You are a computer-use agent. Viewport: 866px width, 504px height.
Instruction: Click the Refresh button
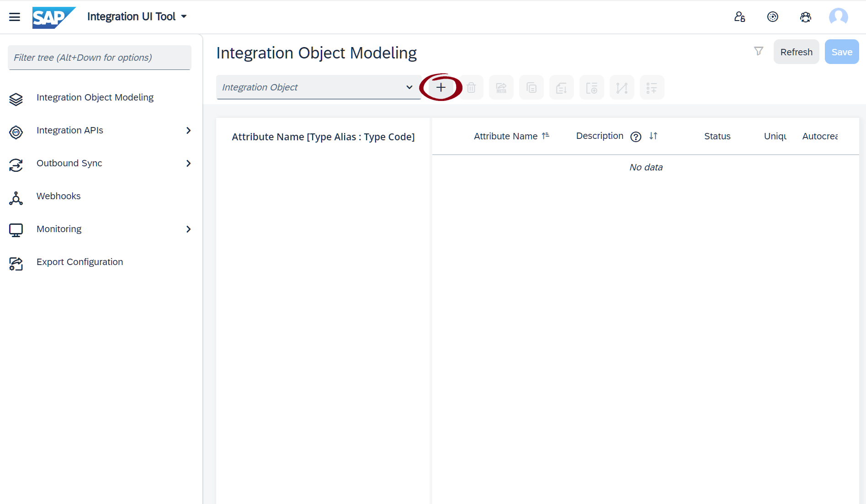point(796,52)
